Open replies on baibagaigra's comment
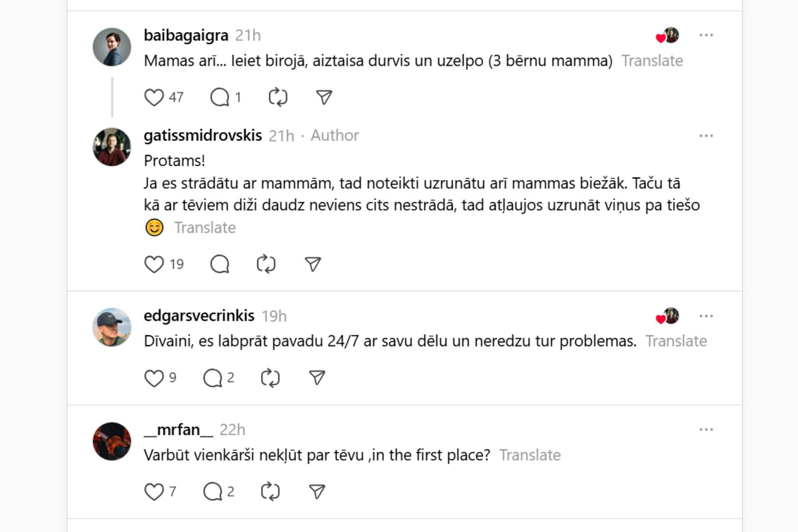This screenshot has height=532, width=798. [220, 97]
